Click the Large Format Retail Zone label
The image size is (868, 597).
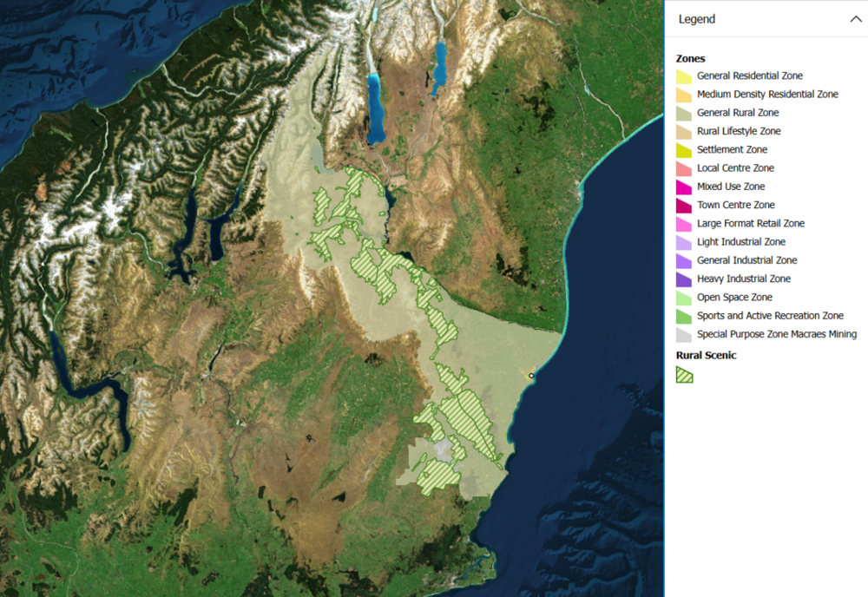750,224
